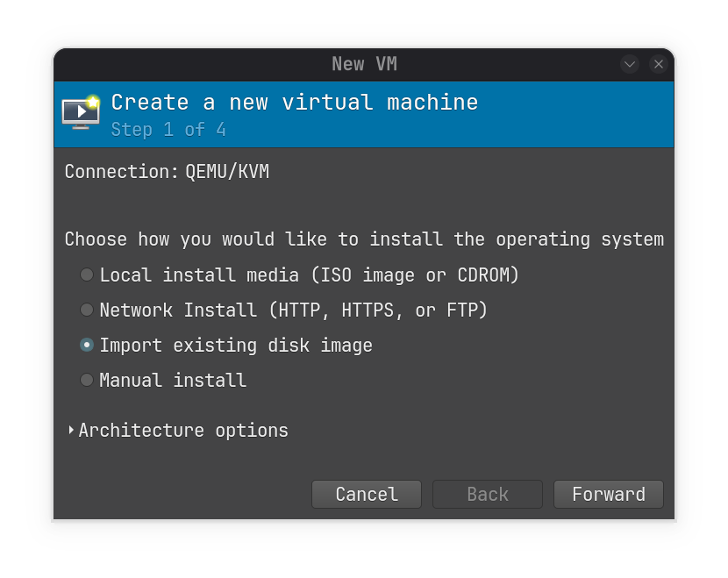
Task: Click the 'QEMU/KVM' connection value
Action: [227, 172]
